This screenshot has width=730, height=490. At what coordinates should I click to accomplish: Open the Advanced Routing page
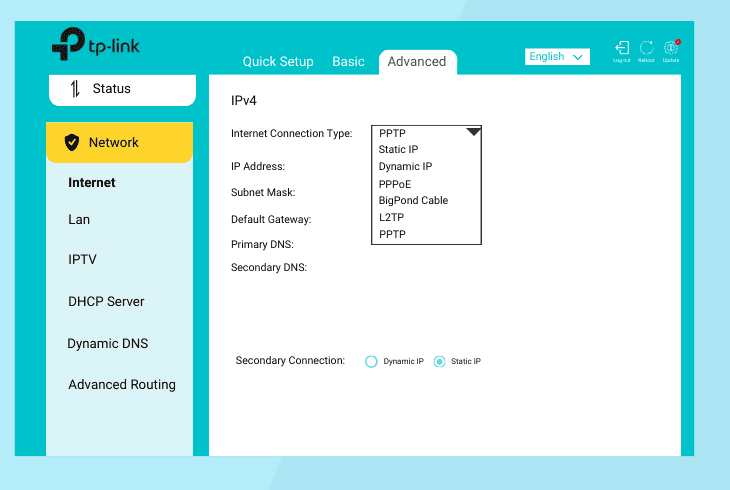pyautogui.click(x=122, y=385)
